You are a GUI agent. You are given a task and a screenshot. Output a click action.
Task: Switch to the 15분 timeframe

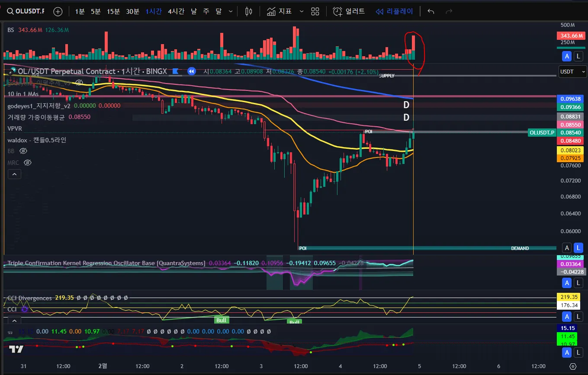[113, 11]
